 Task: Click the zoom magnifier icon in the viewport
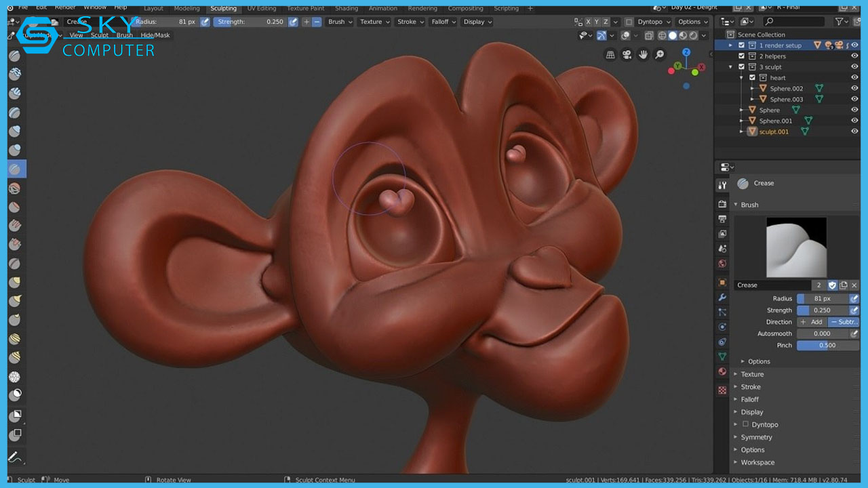tap(659, 55)
